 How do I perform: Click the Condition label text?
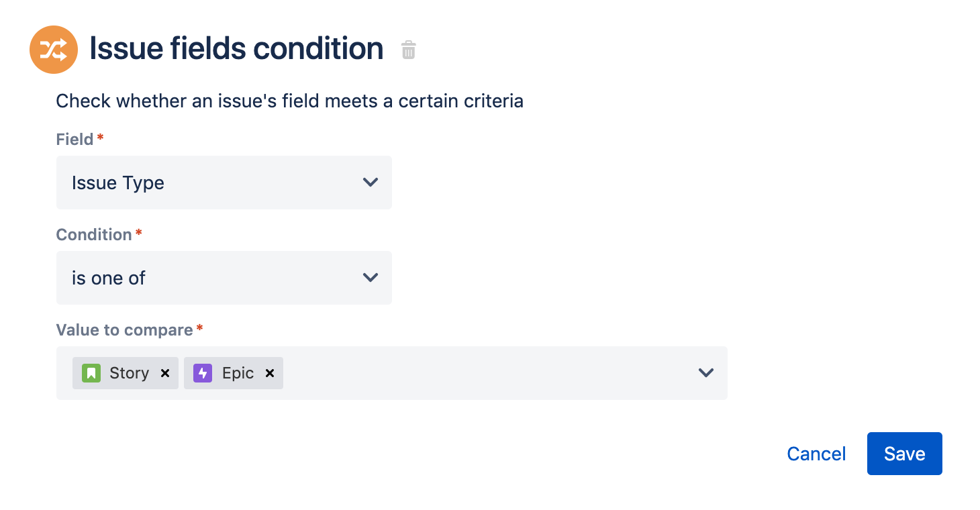coord(94,235)
